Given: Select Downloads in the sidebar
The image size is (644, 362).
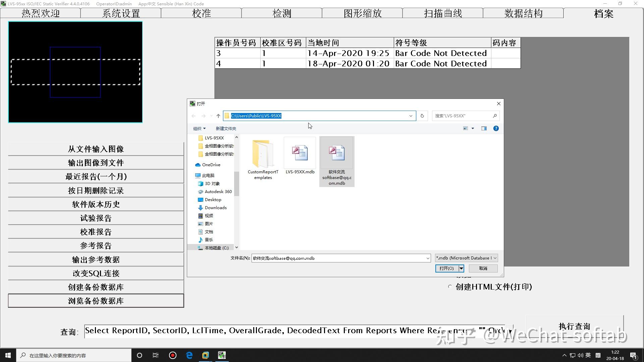Looking at the screenshot, I should (x=216, y=207).
